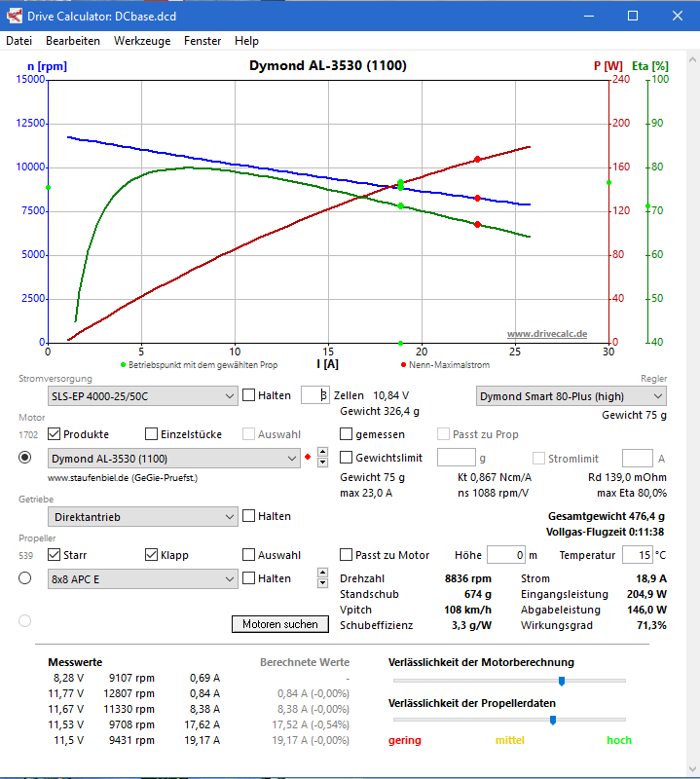Enable the Gewichtslimit checkbox
The width and height of the screenshot is (700, 779).
coord(347,458)
